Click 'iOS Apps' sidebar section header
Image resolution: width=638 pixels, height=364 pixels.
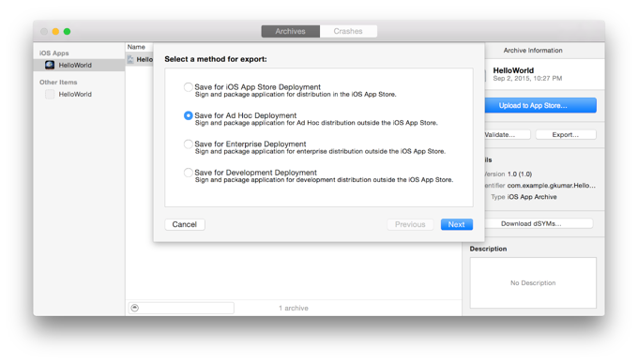pos(54,53)
